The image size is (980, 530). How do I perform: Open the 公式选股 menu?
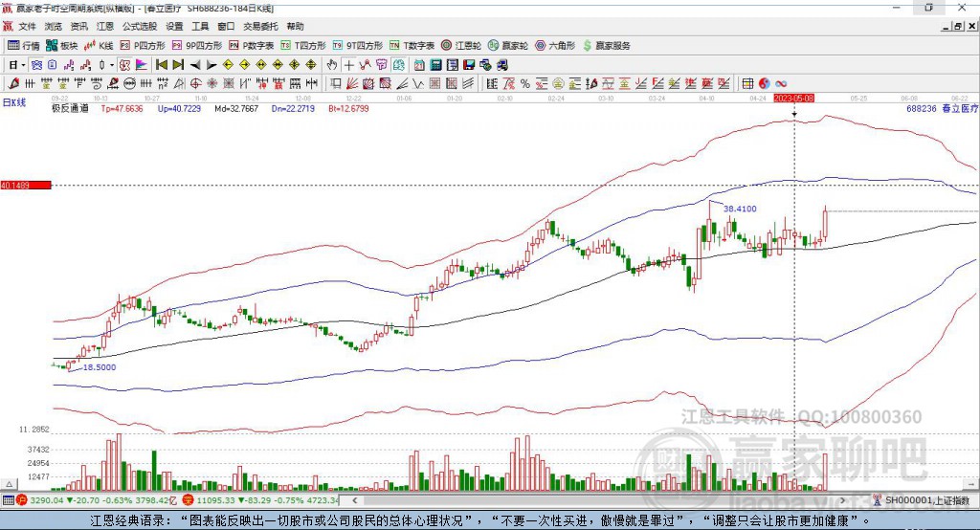pos(140,26)
